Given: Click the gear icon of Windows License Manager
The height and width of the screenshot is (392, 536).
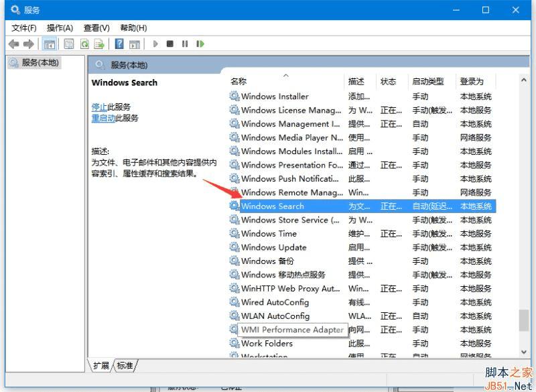Looking at the screenshot, I should 234,110.
